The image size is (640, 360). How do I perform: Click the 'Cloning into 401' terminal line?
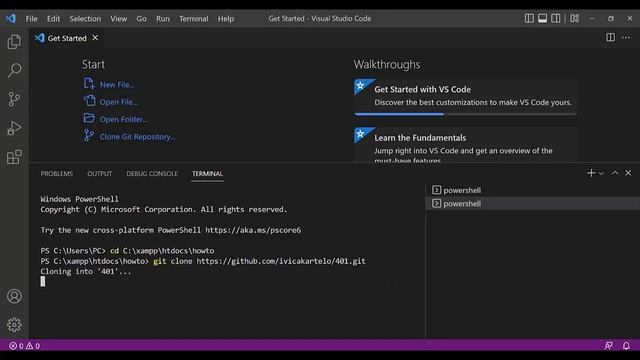(86, 271)
